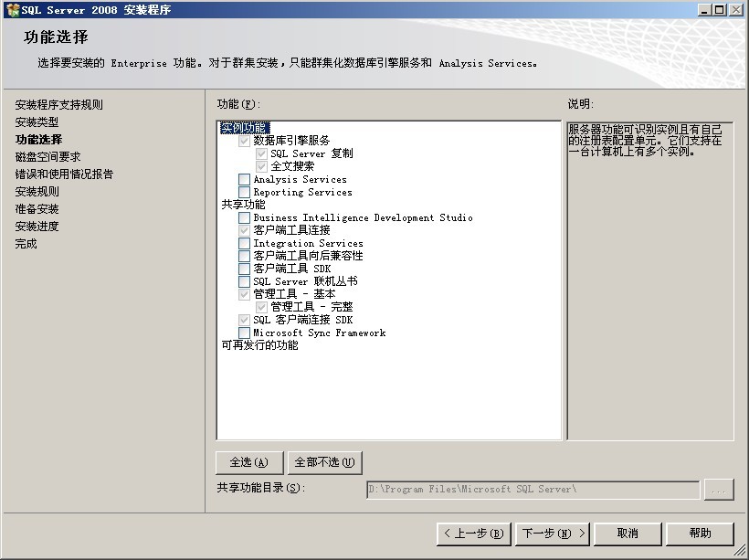The height and width of the screenshot is (560, 749).
Task: Toggle the 数据库引擎服务 checkbox
Action: coord(244,141)
